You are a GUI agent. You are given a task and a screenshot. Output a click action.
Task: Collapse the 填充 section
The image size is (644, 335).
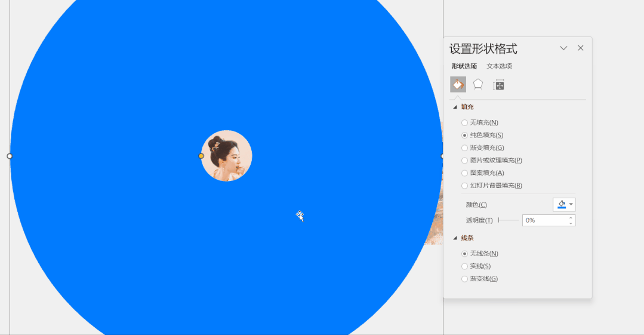click(455, 107)
